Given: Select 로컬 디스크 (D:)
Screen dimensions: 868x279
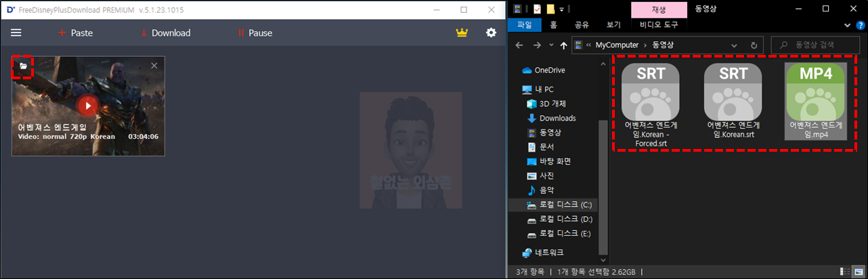Looking at the screenshot, I should (x=559, y=219).
